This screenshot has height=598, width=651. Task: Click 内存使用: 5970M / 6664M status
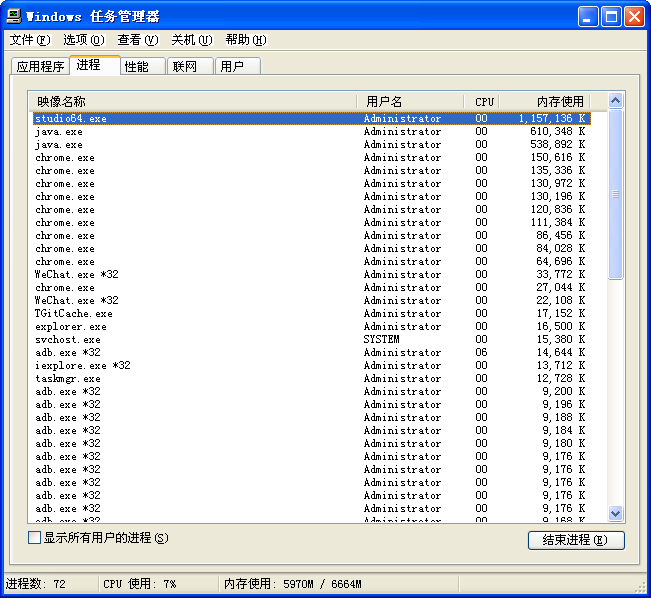[293, 584]
